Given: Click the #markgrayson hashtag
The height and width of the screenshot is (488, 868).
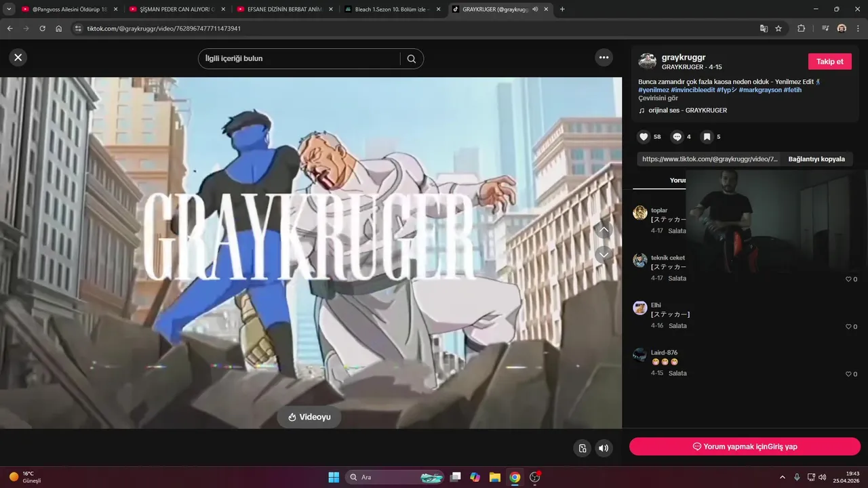Looking at the screenshot, I should click(760, 89).
